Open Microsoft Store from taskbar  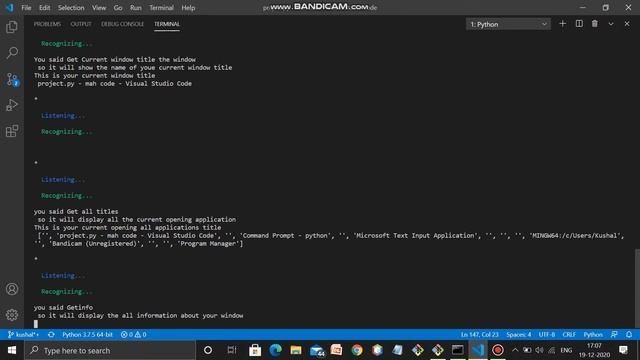tap(255, 350)
